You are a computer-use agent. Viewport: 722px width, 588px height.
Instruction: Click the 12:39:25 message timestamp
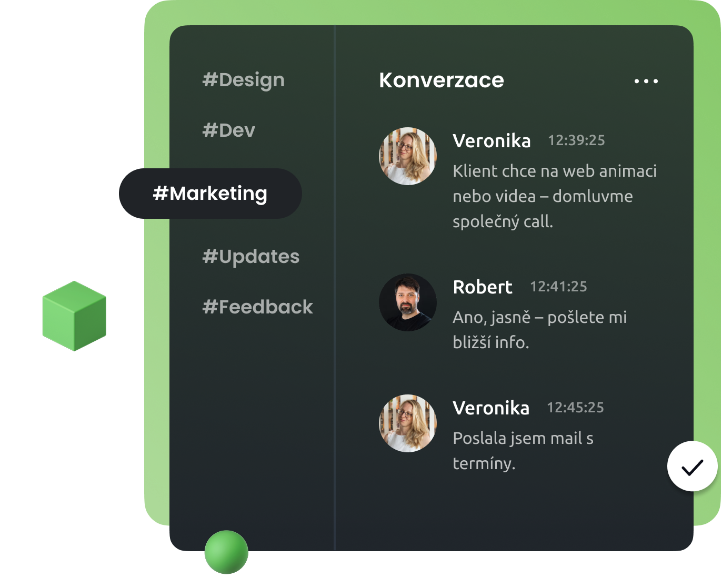577,140
